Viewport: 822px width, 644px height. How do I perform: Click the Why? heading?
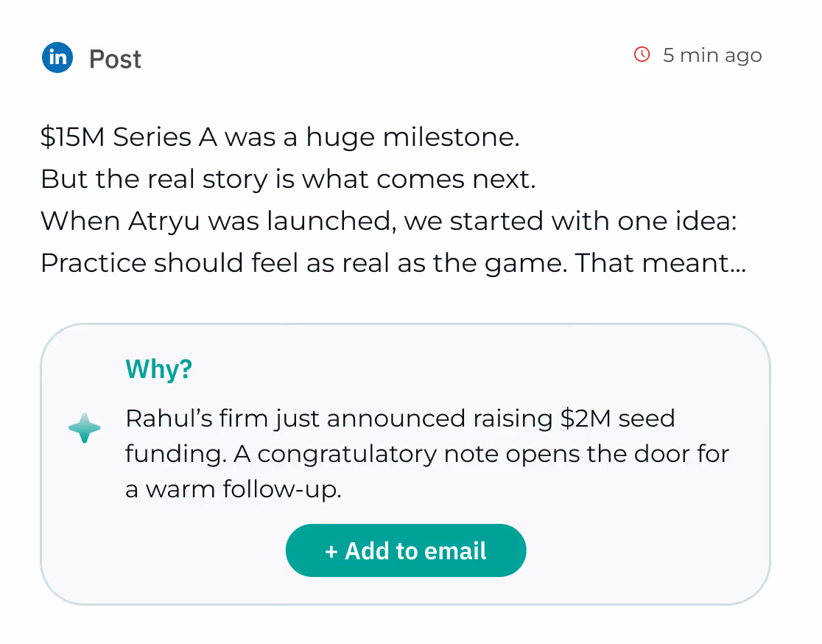coord(159,368)
